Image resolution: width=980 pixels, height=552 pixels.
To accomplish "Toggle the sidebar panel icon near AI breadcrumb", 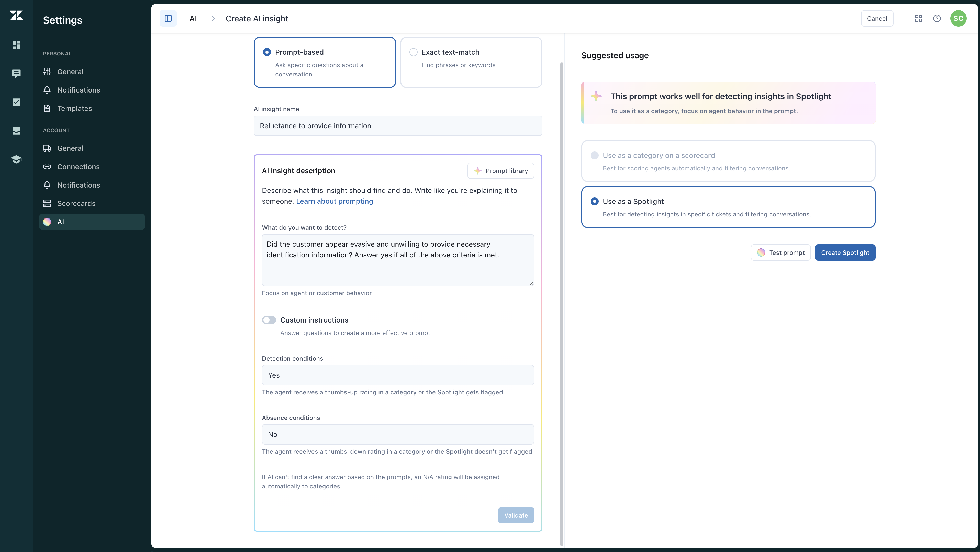I will (168, 19).
